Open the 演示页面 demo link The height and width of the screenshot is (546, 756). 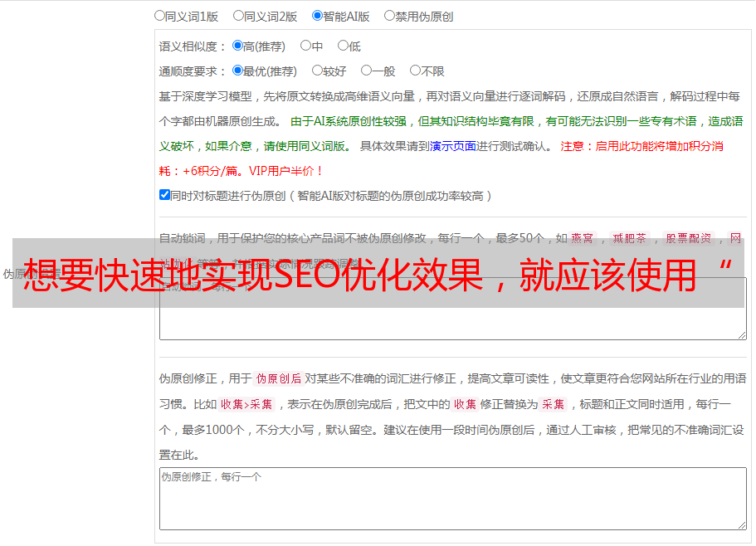(452, 146)
